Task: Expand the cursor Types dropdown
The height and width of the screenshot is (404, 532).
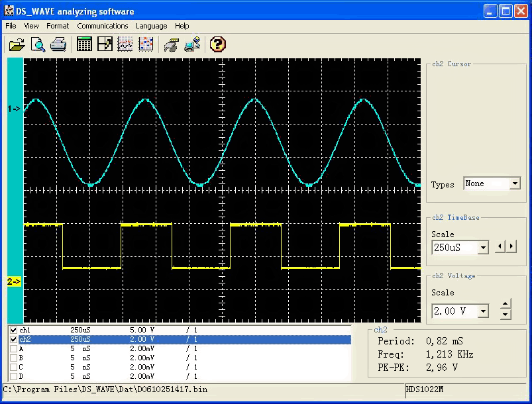Action: [515, 184]
